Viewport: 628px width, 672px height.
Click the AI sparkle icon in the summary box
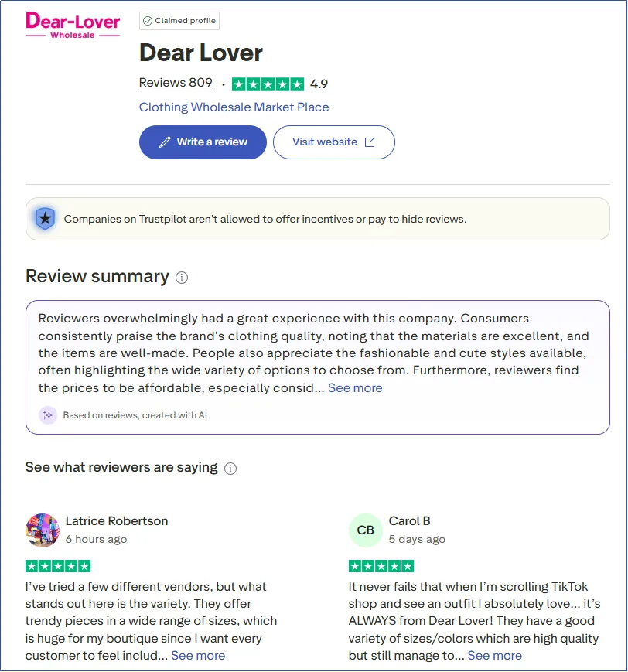pos(48,415)
